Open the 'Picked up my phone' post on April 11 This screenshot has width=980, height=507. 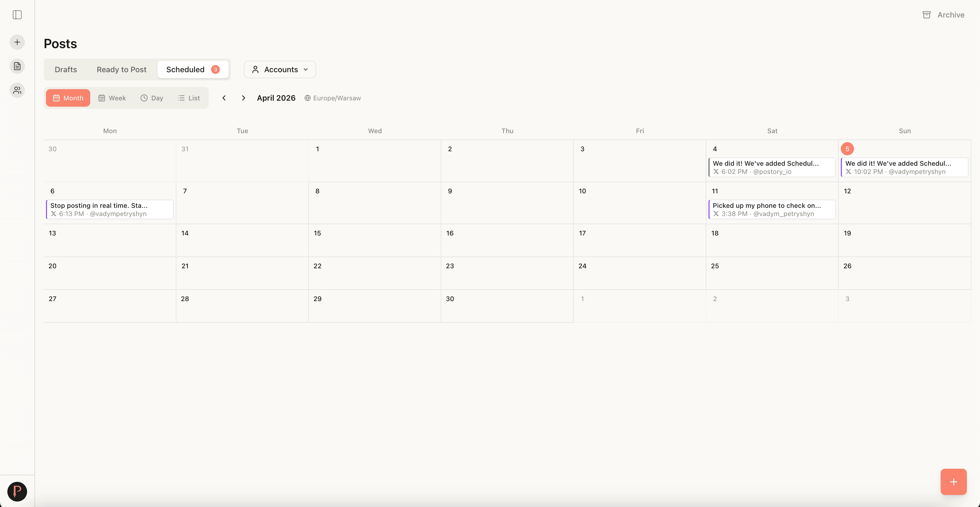coord(772,209)
